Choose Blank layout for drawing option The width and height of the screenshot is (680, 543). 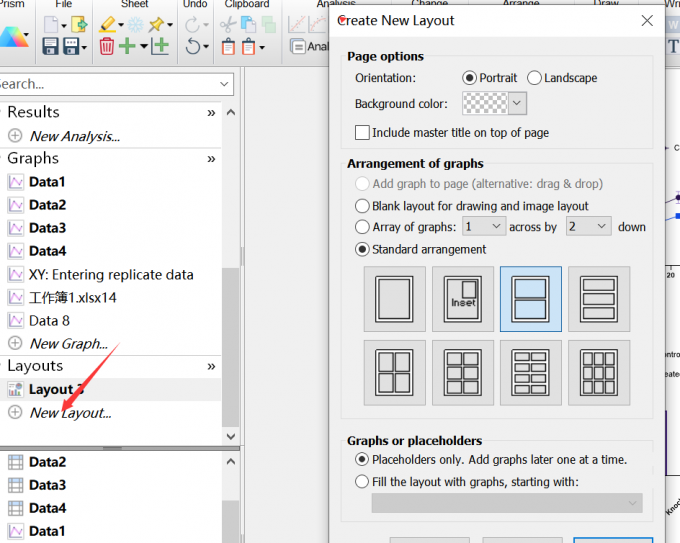(x=362, y=206)
